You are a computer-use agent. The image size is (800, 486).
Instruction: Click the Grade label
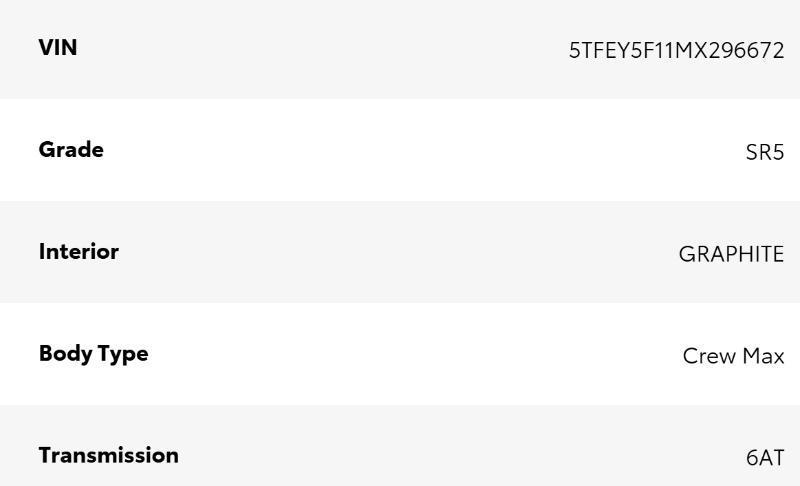71,150
